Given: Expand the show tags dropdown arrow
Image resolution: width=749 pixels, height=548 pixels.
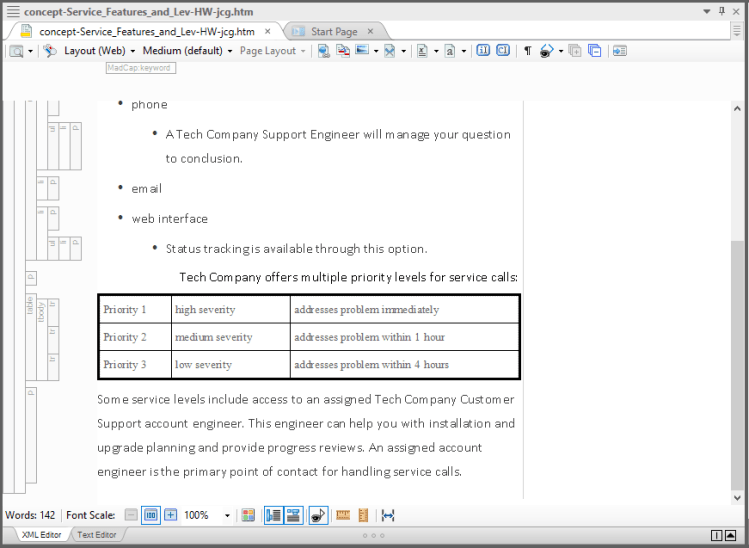Looking at the screenshot, I should pyautogui.click(x=561, y=51).
